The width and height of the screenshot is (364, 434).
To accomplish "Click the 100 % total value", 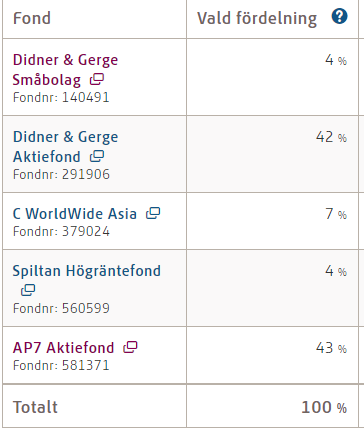I will [x=324, y=407].
